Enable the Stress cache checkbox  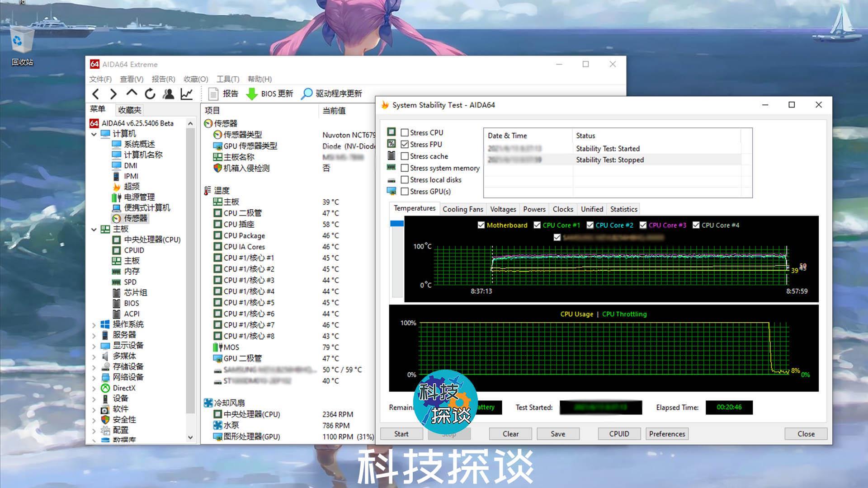405,156
